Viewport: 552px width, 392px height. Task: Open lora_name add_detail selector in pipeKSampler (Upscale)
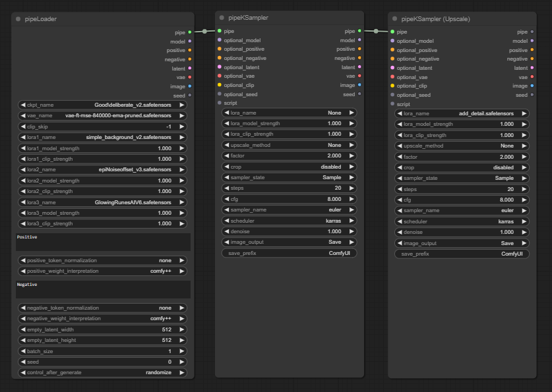pos(462,113)
